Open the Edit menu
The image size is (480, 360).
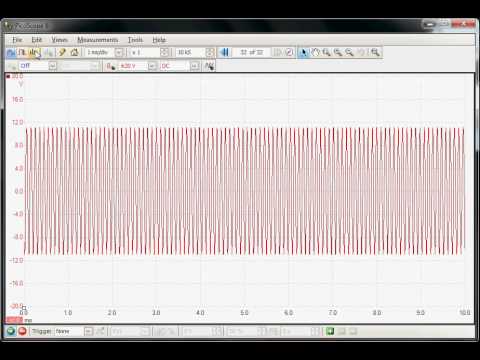(x=37, y=40)
